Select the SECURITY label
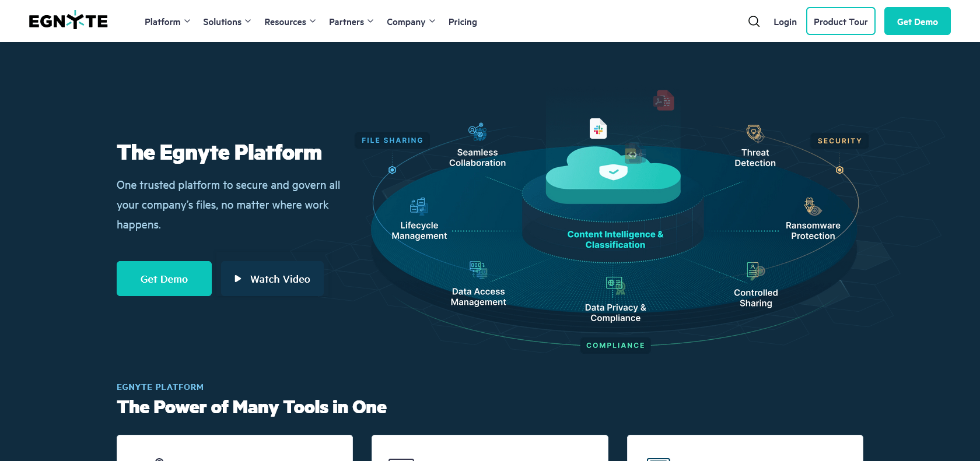 point(839,141)
